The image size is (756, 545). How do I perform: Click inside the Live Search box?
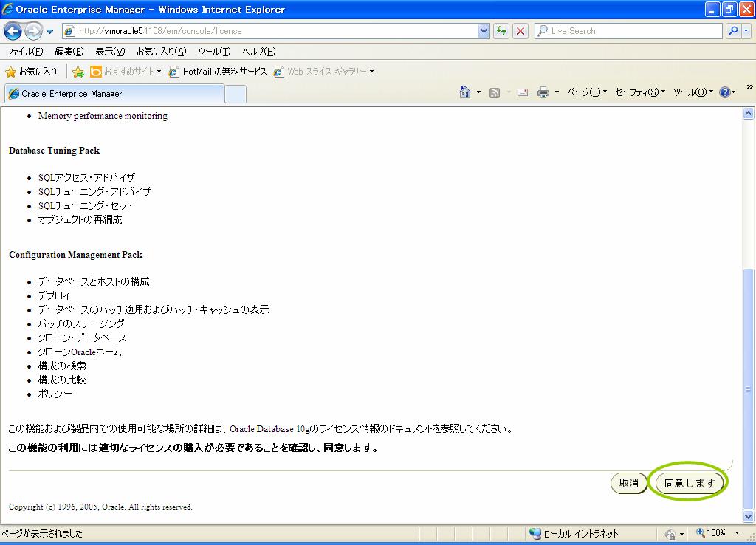click(x=629, y=31)
